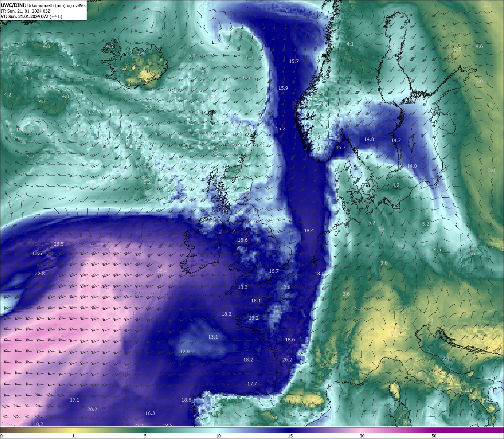Screen dimensions: 504x439
Task: Click the 0 tick on the color scale
Action: [x=2, y=436]
